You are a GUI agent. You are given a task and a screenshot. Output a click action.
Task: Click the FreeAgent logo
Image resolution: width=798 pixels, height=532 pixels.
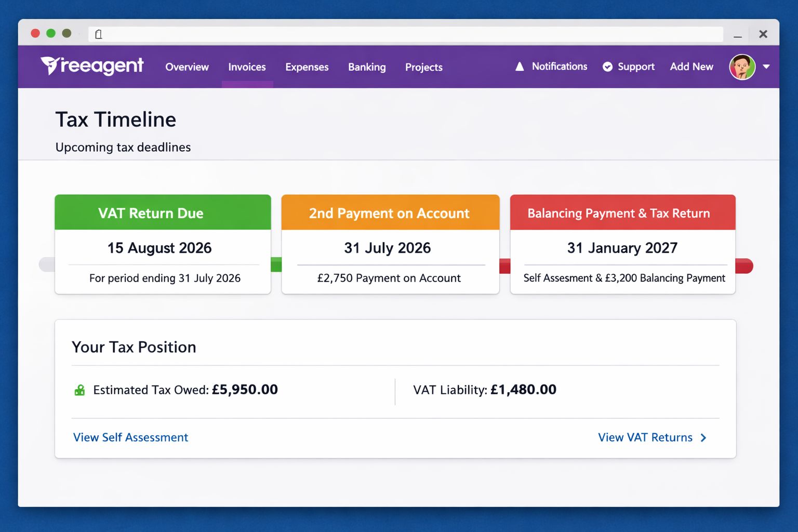tap(92, 66)
